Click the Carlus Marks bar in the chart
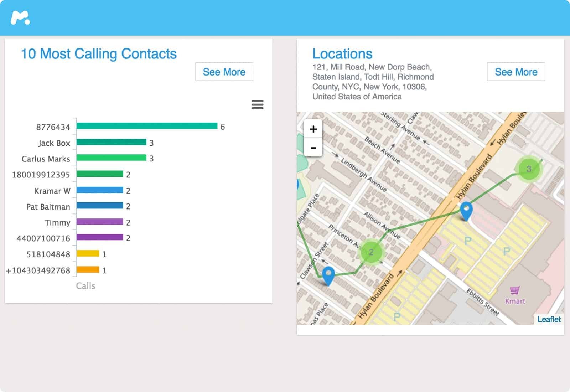This screenshot has height=392, width=570. [110, 158]
